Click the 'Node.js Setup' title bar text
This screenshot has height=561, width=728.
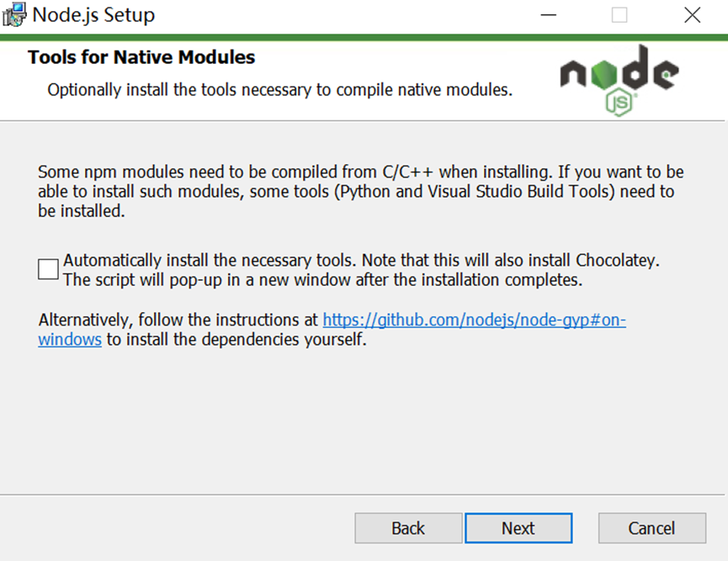coord(93,15)
